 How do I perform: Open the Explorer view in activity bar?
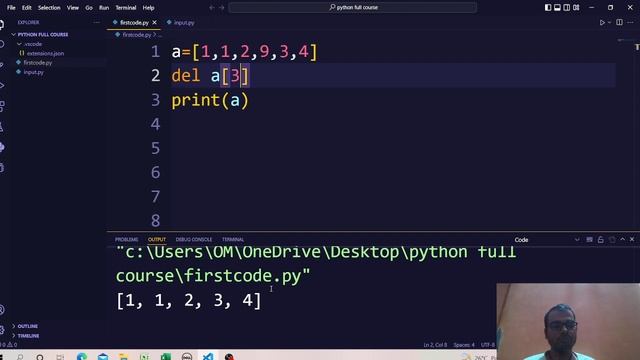pyautogui.click(x=2, y=25)
